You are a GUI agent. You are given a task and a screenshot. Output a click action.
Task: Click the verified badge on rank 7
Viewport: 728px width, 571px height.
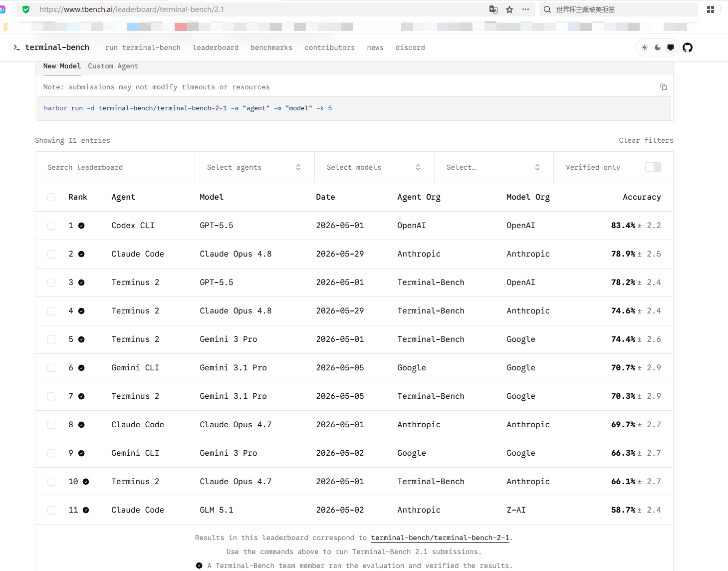[81, 396]
